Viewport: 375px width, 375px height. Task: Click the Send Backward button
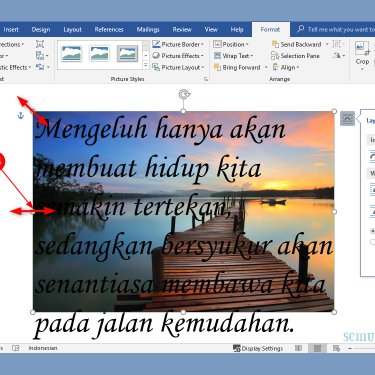(297, 44)
